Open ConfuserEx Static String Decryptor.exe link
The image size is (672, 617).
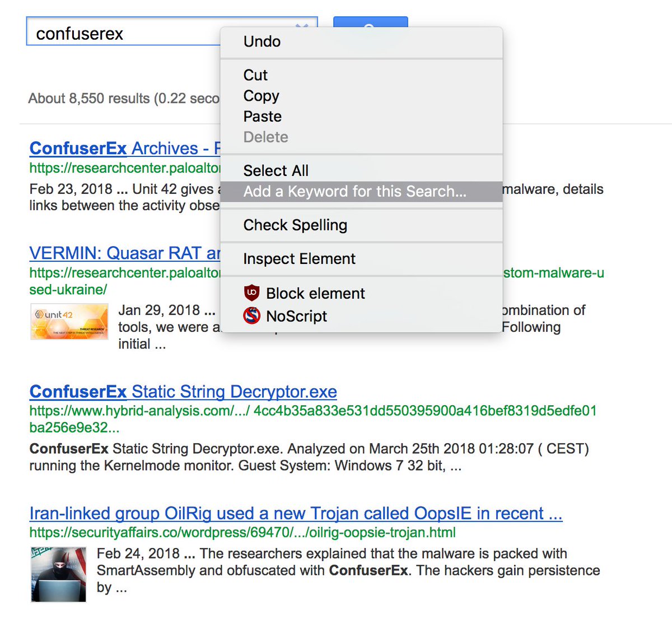coord(183,392)
